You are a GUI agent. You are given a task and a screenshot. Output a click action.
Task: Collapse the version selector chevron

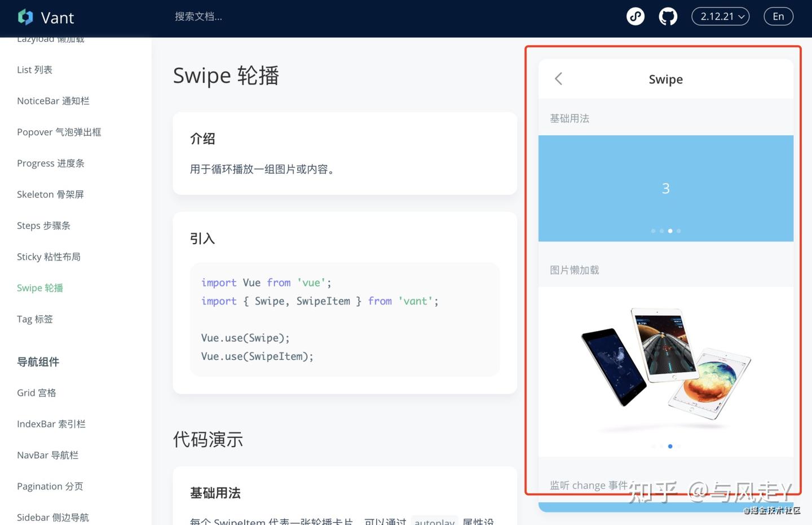coord(740,16)
